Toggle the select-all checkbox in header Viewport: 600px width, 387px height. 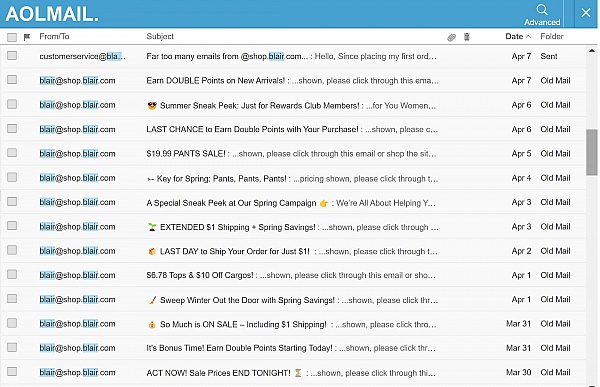(x=12, y=37)
